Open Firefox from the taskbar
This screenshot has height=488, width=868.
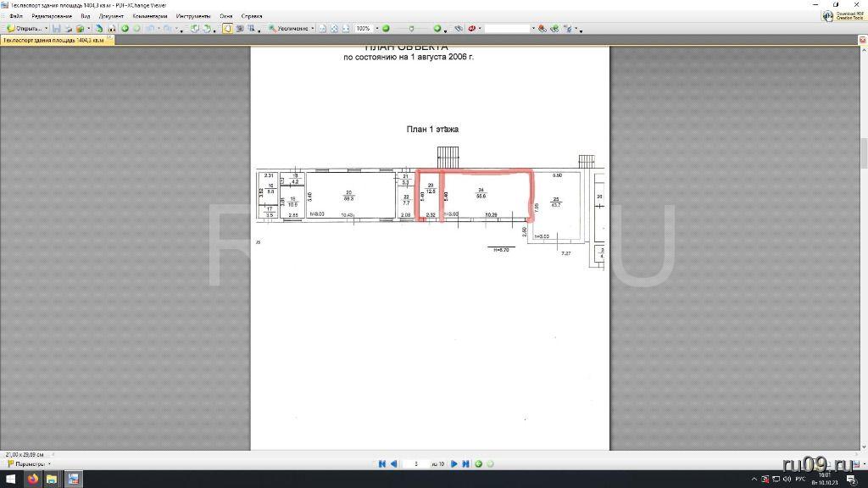[x=32, y=480]
